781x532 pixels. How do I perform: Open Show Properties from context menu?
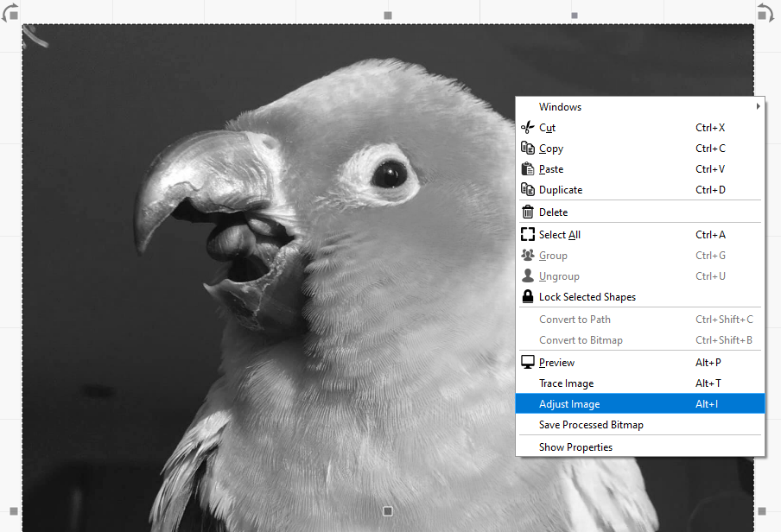575,447
